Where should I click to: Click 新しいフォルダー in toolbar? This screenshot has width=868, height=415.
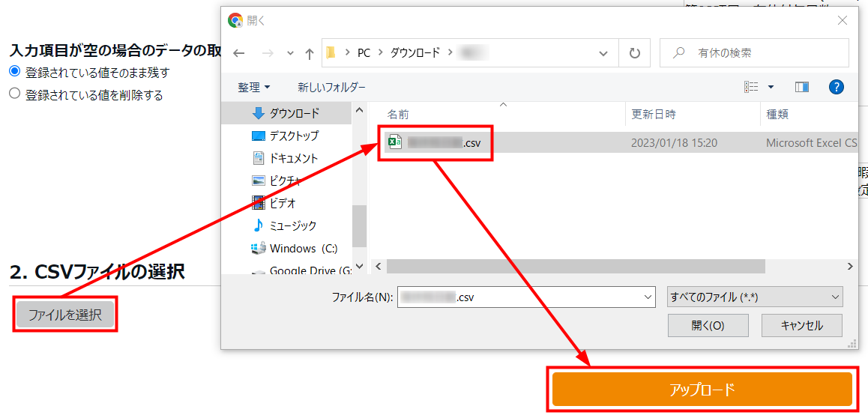coord(331,87)
